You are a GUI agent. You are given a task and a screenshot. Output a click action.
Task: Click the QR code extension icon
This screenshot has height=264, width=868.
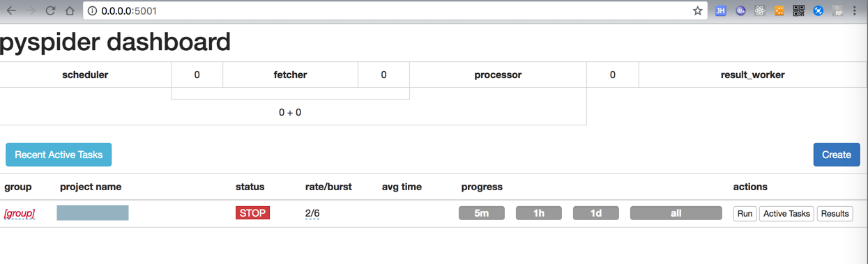799,10
